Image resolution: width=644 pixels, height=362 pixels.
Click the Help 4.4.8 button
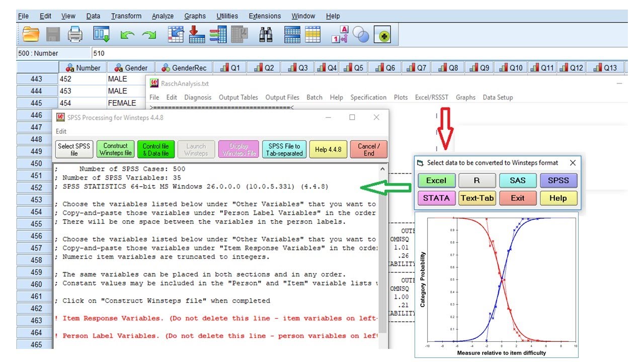328,149
